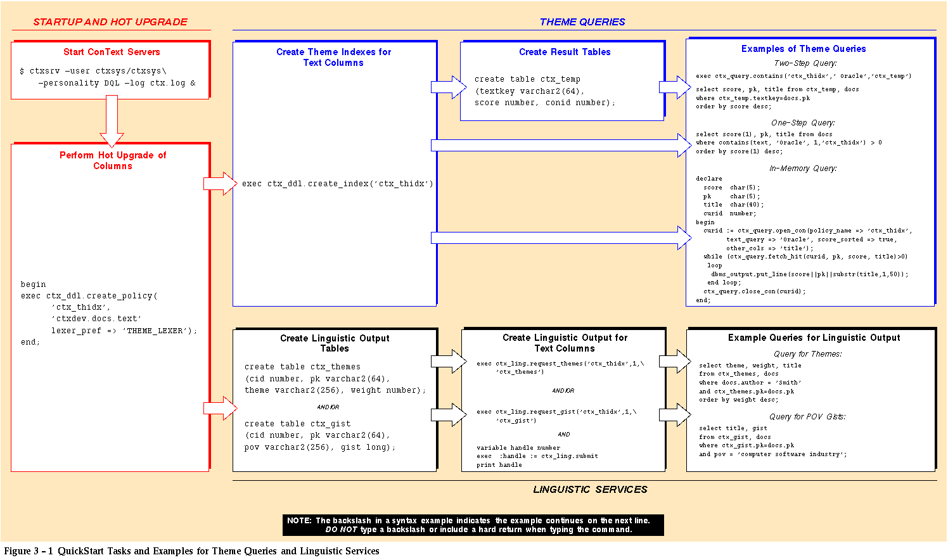
Task: Click the arrow pointing to Query for Themes
Action: pyautogui.click(x=675, y=361)
